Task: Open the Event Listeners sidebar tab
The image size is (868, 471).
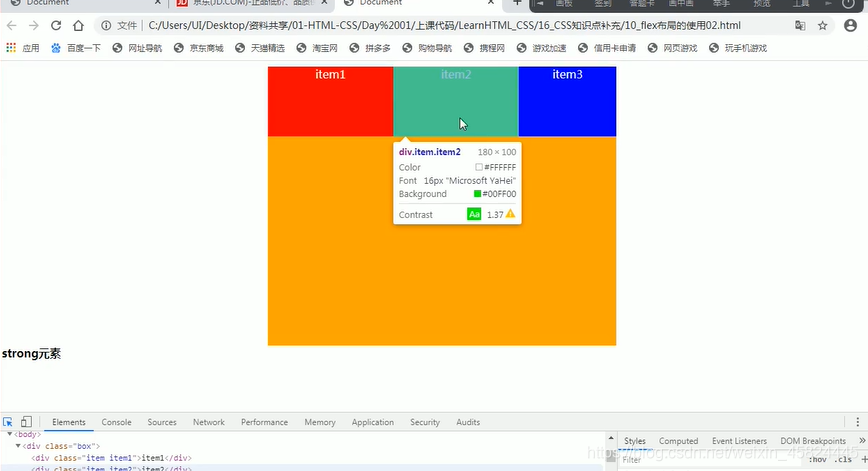Action: [739, 441]
